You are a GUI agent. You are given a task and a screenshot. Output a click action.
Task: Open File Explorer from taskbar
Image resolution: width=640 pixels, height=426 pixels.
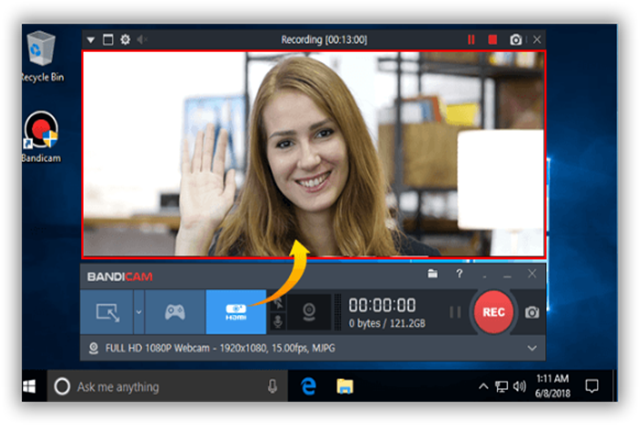coord(345,386)
